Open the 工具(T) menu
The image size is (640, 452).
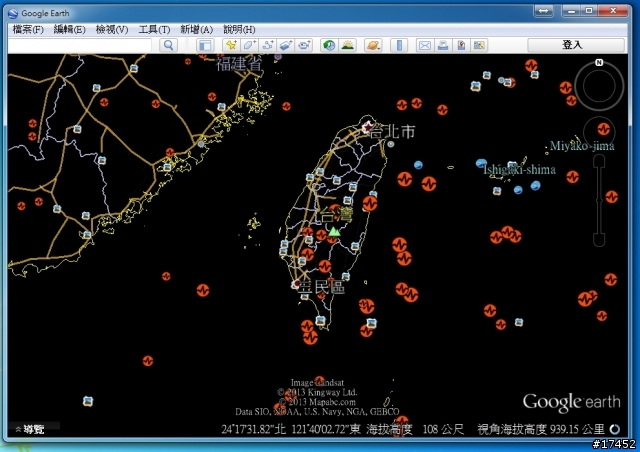154,29
